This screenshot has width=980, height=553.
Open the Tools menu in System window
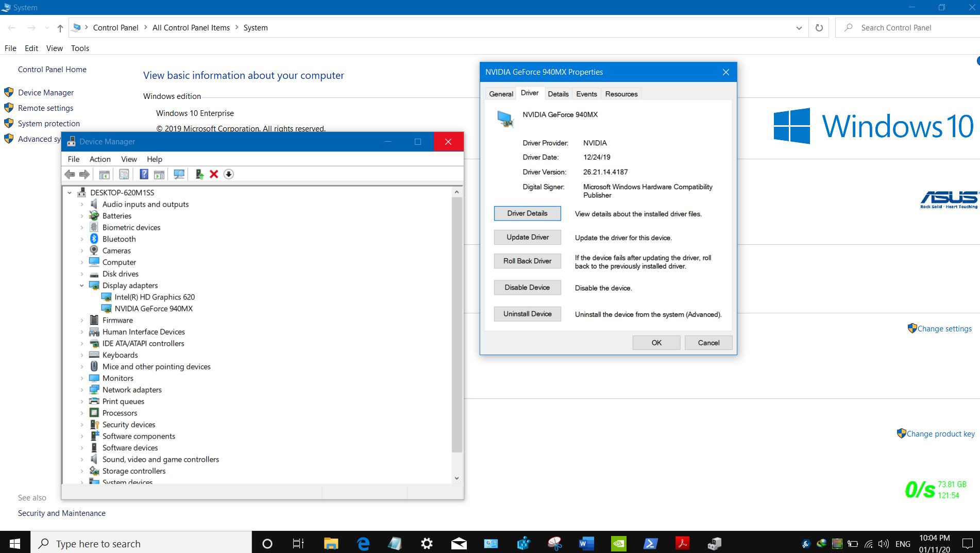point(80,48)
